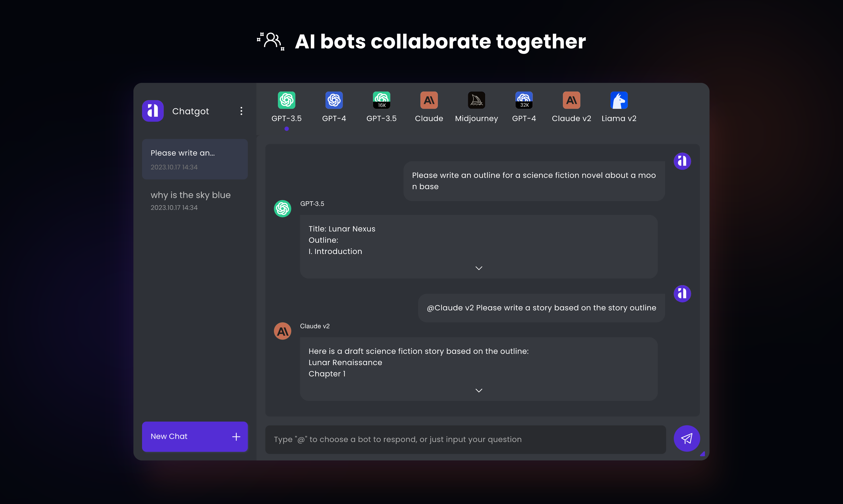Expand GPT-3.5's outline response

[x=479, y=268]
